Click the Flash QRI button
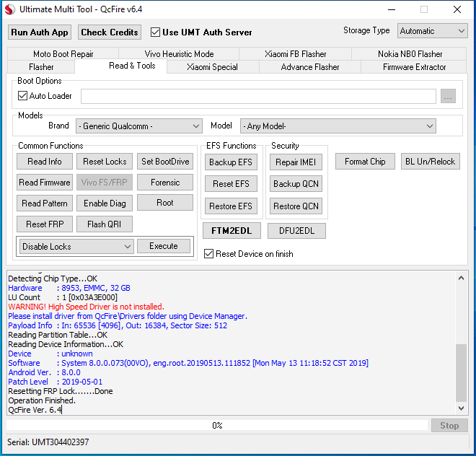Viewport: 476px width, 456px height. 105,224
